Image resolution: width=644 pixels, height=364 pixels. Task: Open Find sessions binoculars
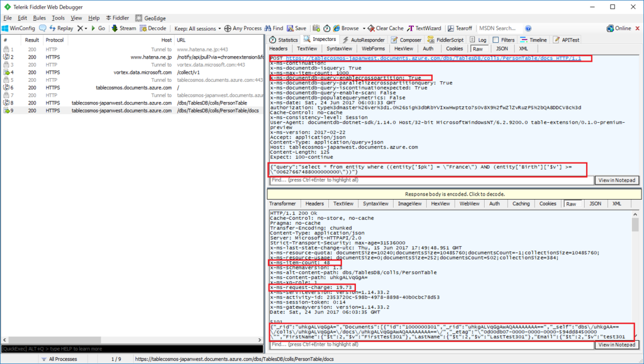274,28
